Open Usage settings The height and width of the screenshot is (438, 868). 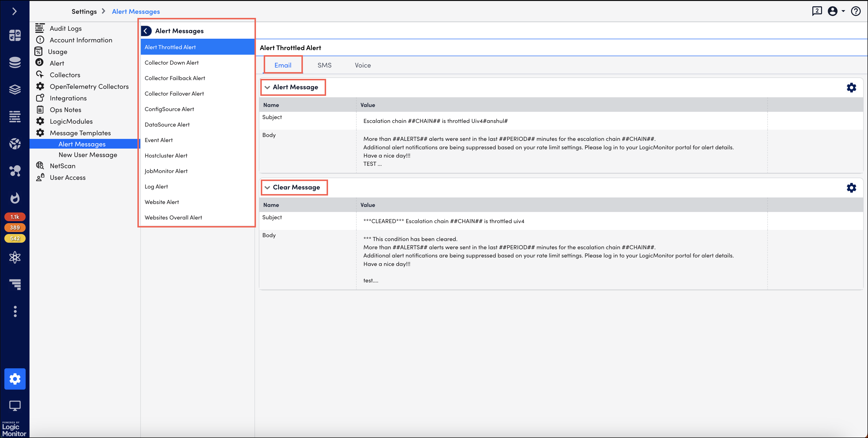[58, 52]
